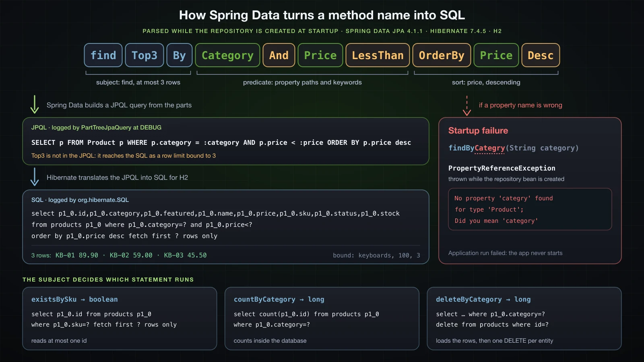This screenshot has width=644, height=362.
Task: Select the 'Category' token in the method name
Action: point(227,55)
